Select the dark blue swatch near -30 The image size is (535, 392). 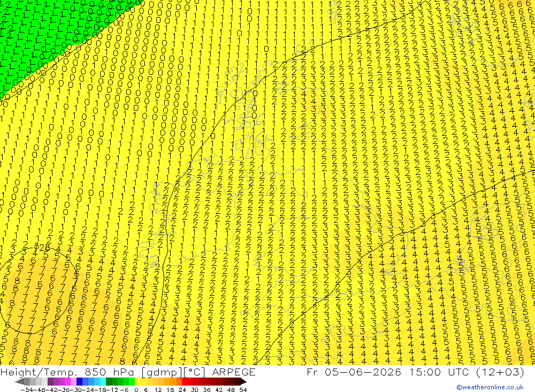pyautogui.click(x=80, y=381)
